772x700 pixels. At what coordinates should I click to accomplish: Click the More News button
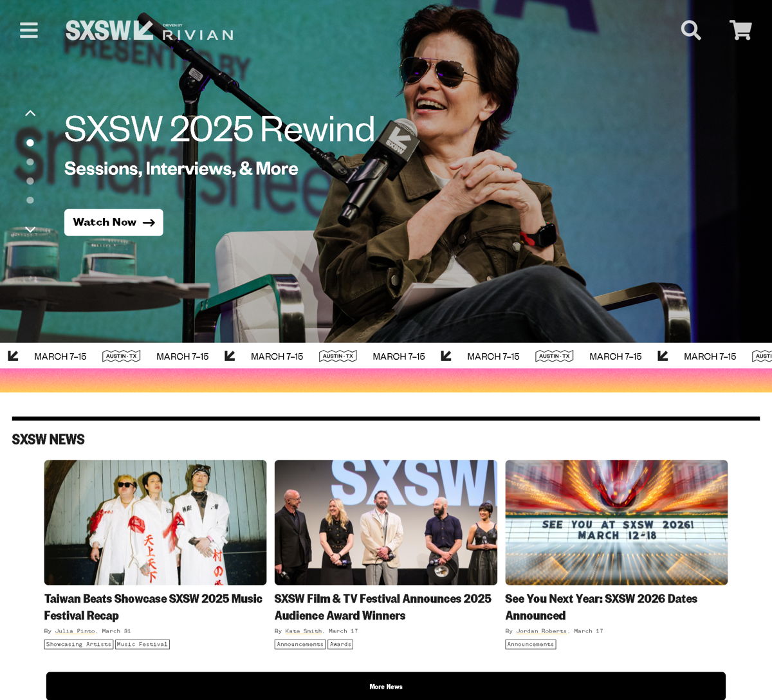pos(386,686)
